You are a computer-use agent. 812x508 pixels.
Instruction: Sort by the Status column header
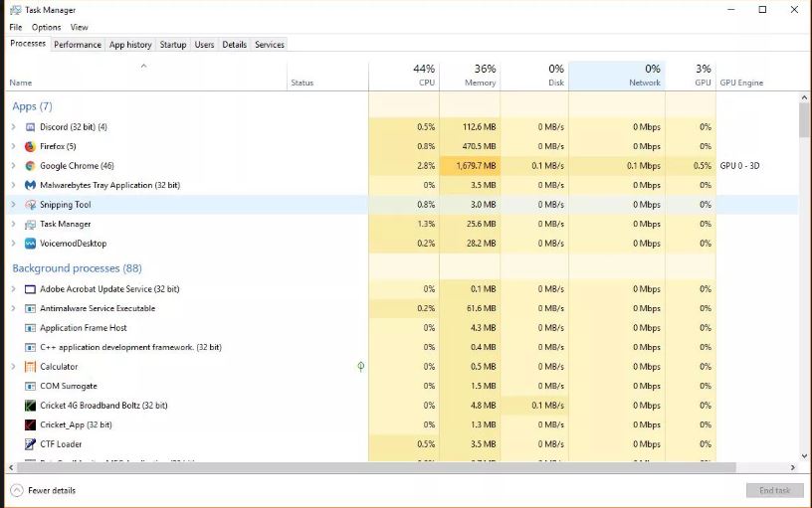[327, 76]
